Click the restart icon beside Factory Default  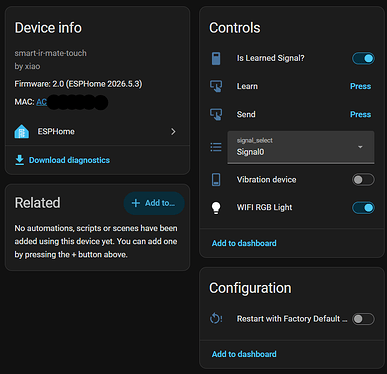pos(216,319)
